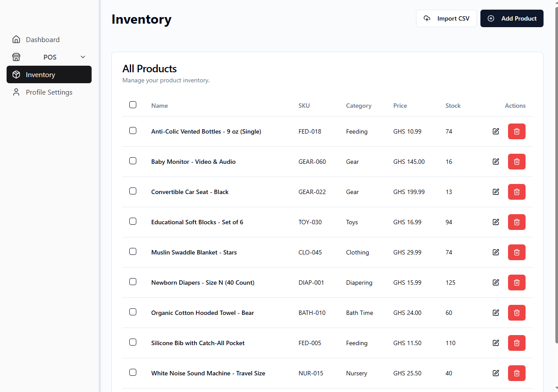Image resolution: width=558 pixels, height=392 pixels.
Task: Toggle the select-all checkbox in the table header
Action: tap(133, 105)
